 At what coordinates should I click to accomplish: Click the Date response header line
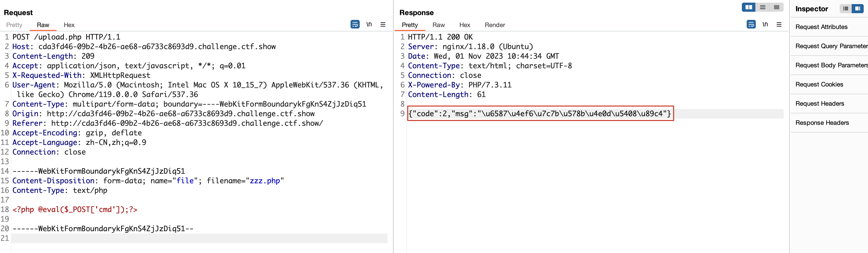pyautogui.click(x=484, y=56)
